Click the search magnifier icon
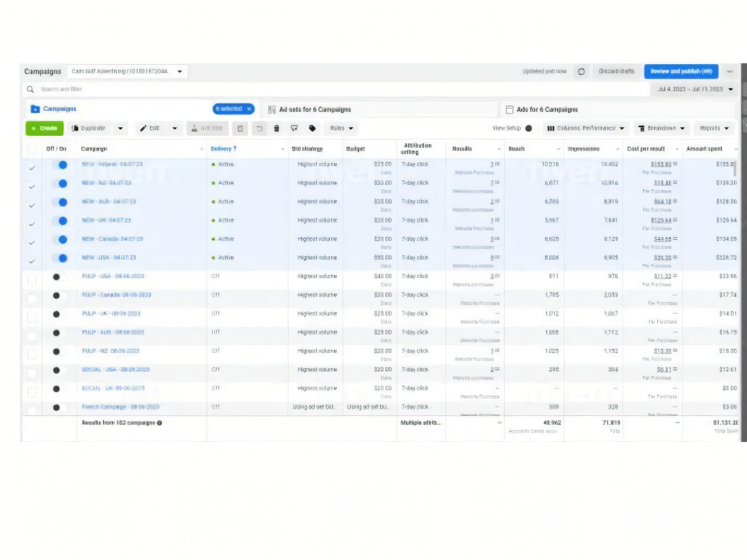The image size is (747, 560). [x=30, y=89]
